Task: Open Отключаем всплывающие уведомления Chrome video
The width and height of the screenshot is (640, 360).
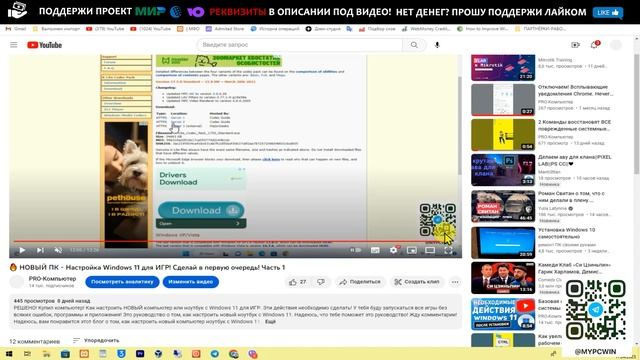Action: coord(503,100)
